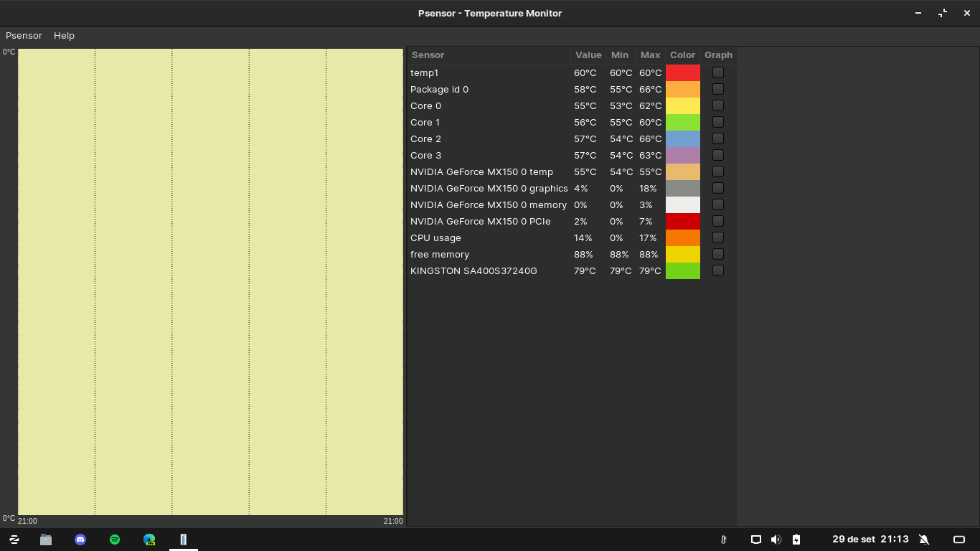The width and height of the screenshot is (980, 551).
Task: Click the Graph column header
Action: [x=718, y=55]
